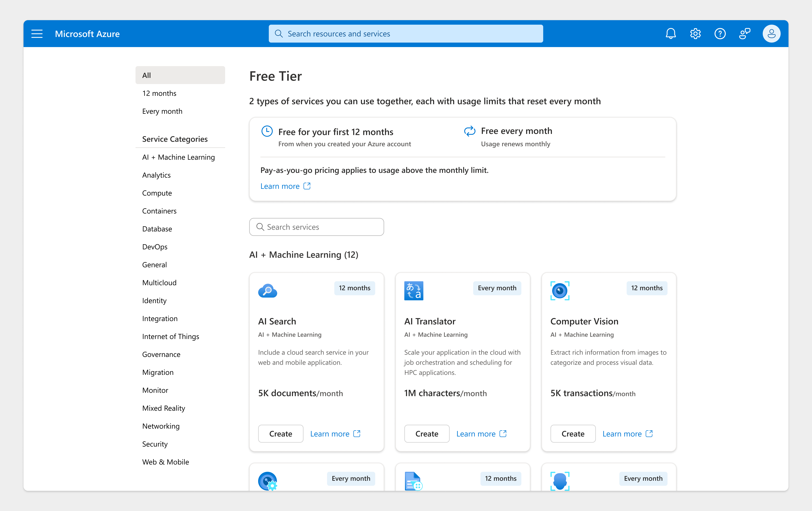Click Create on AI Search card
Image resolution: width=812 pixels, height=511 pixels.
tap(281, 434)
